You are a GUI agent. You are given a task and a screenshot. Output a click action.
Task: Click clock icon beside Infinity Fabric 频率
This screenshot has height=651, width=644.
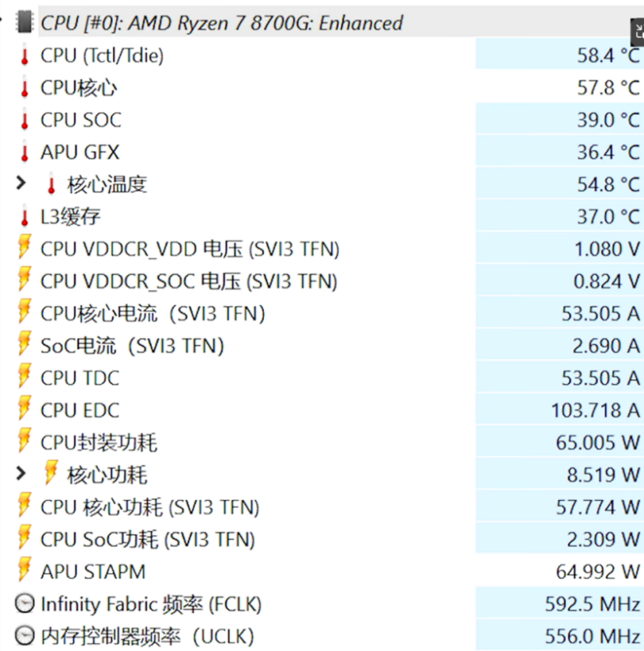coord(24,604)
